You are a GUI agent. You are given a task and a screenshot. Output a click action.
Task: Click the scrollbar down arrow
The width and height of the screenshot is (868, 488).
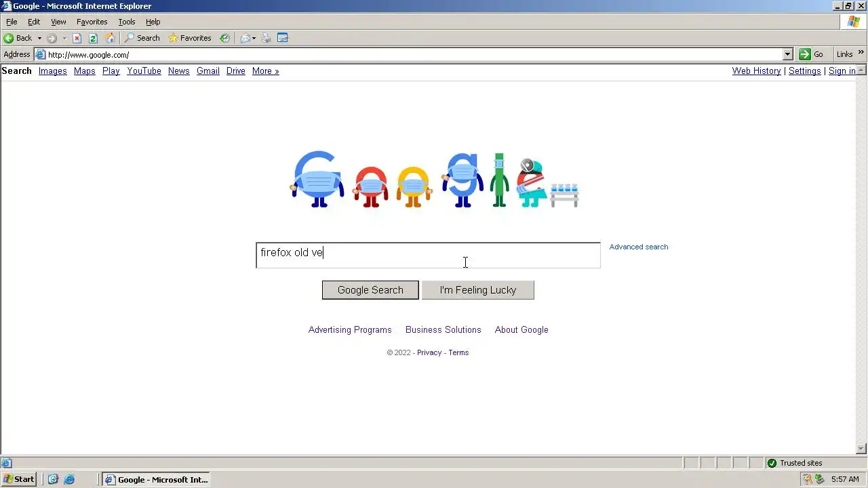click(862, 449)
